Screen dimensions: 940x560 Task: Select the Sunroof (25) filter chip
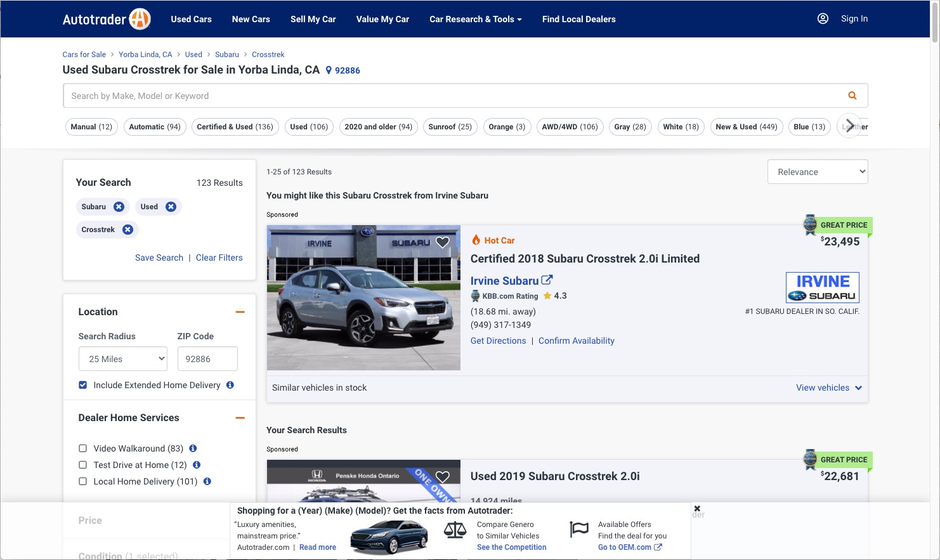(450, 127)
